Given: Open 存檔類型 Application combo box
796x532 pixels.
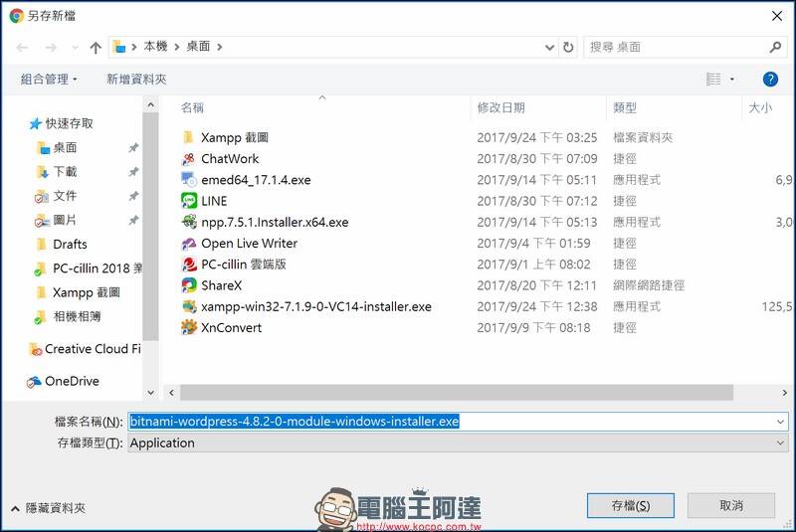Looking at the screenshot, I should [x=458, y=443].
